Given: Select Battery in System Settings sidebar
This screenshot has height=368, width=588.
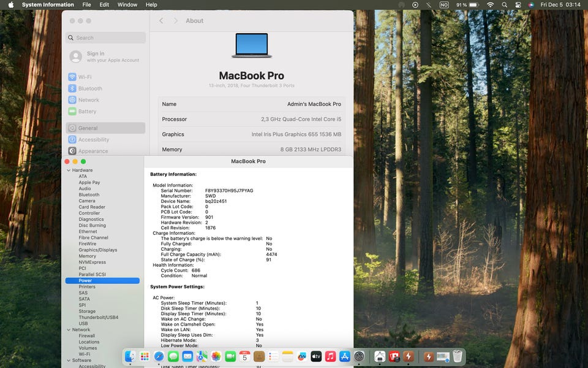Looking at the screenshot, I should coord(87,112).
